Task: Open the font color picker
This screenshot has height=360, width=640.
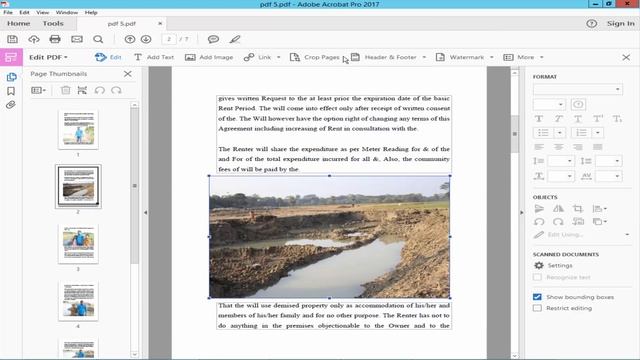Action: [578, 104]
